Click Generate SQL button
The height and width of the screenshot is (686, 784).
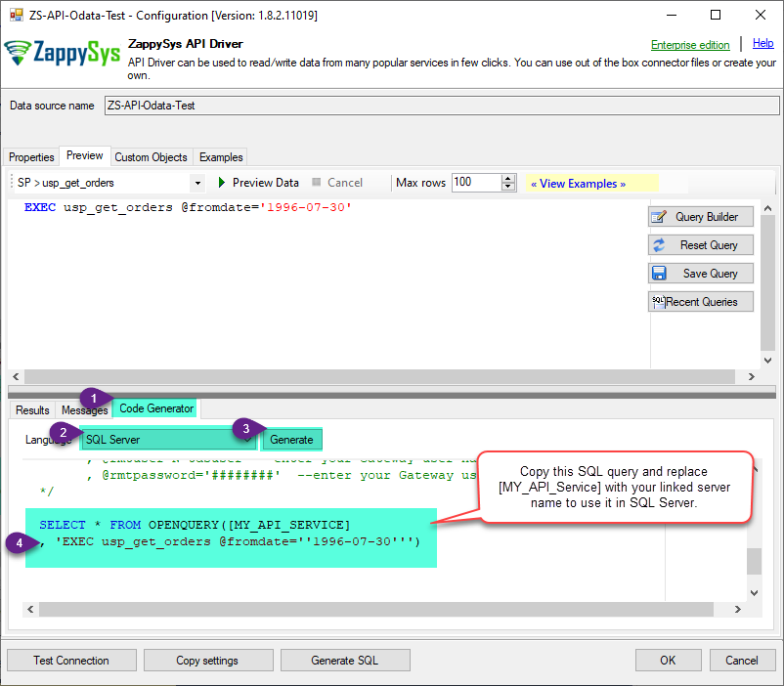tap(344, 661)
